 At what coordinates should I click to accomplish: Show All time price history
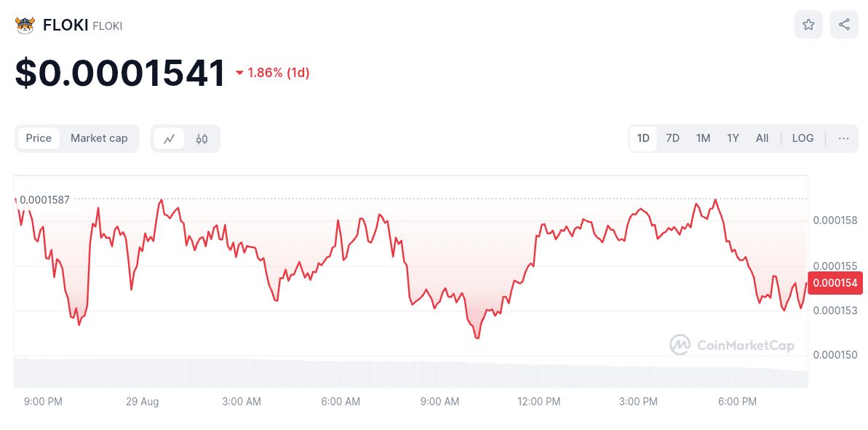pyautogui.click(x=762, y=138)
